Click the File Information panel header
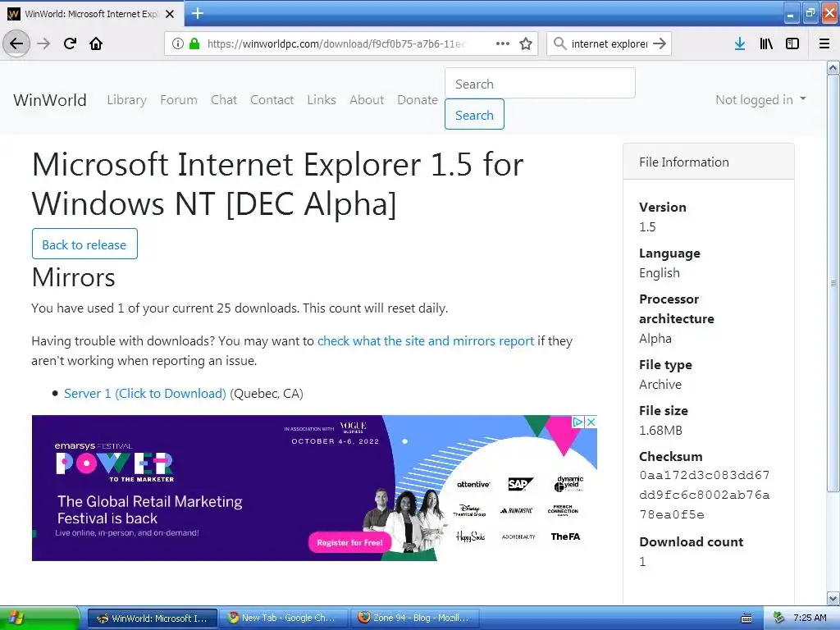 click(708, 162)
